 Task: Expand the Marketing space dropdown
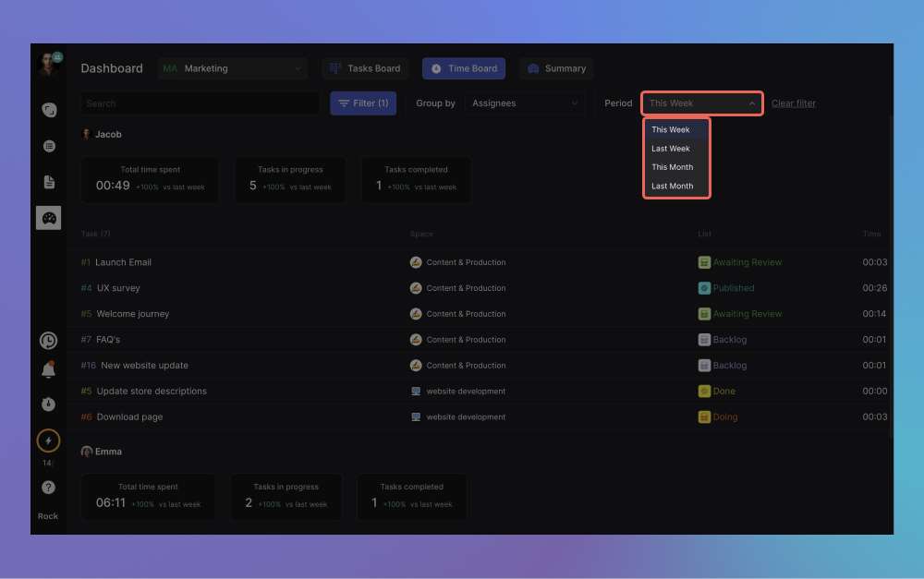pos(232,68)
